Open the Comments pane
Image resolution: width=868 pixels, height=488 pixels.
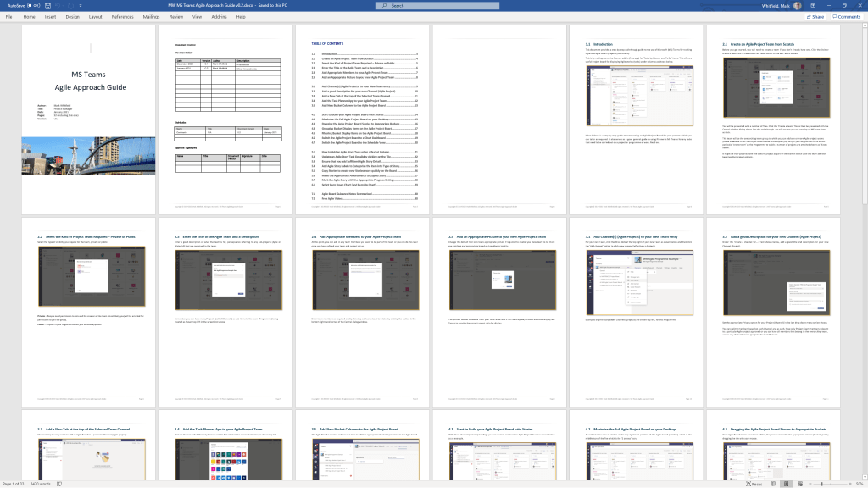point(848,16)
